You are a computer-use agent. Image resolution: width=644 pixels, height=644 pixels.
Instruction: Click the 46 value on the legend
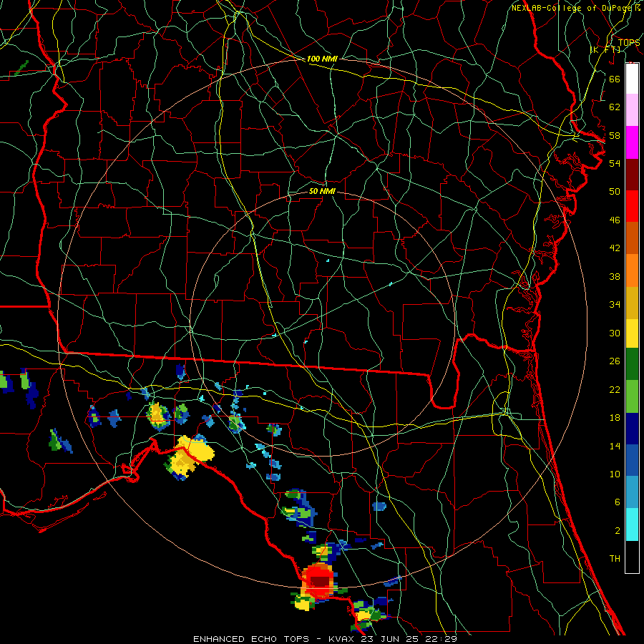coord(615,220)
